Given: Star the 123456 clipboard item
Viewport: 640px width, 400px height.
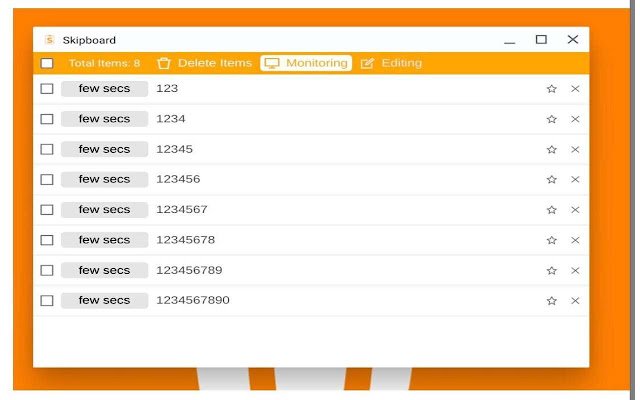Looking at the screenshot, I should [x=551, y=179].
